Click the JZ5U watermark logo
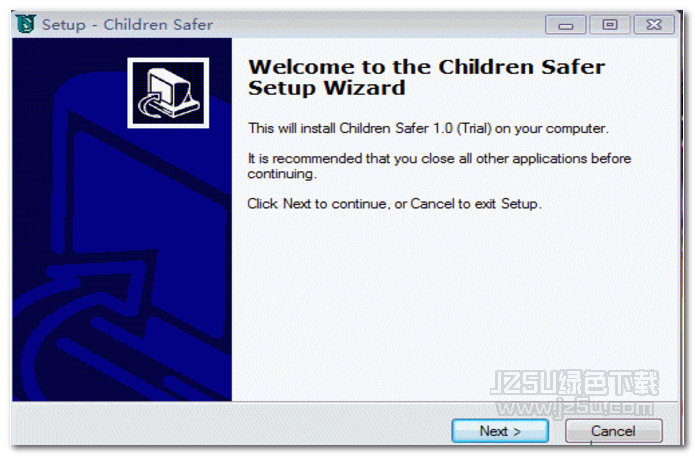This screenshot has height=456, width=695. tap(574, 382)
